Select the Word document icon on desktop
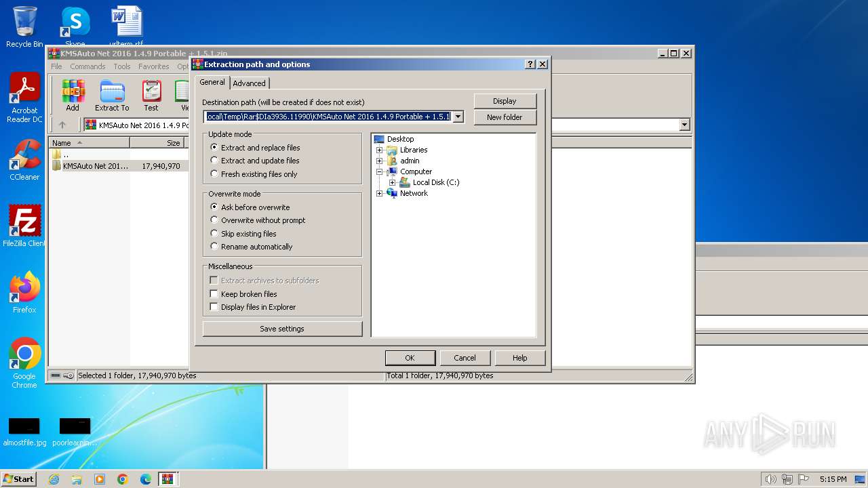The width and height of the screenshot is (868, 488). click(x=127, y=26)
